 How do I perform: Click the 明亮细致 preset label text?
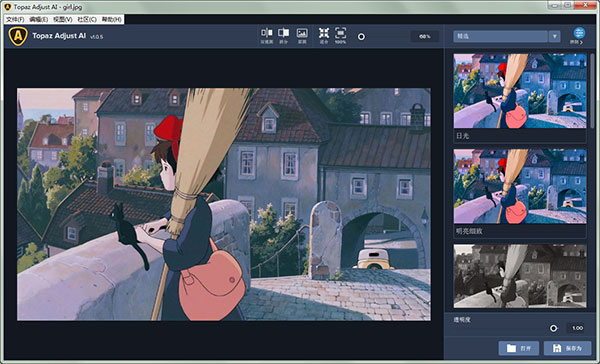[469, 232]
